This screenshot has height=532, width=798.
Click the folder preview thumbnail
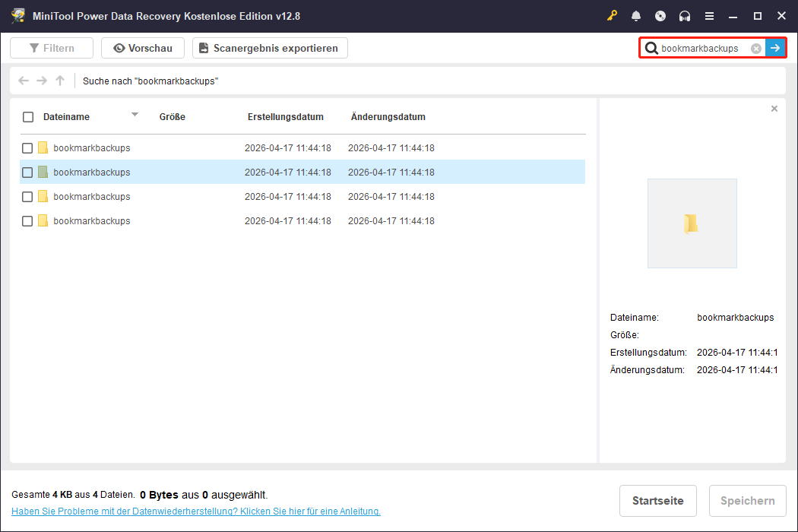pyautogui.click(x=692, y=223)
